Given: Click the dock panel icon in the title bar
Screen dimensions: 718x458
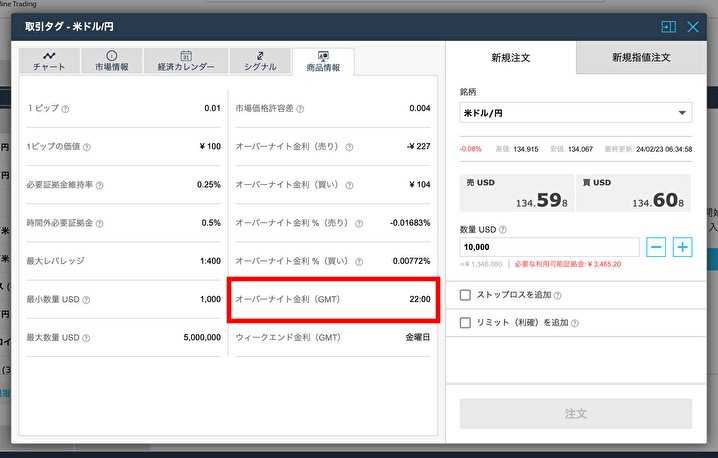Looking at the screenshot, I should click(669, 27).
